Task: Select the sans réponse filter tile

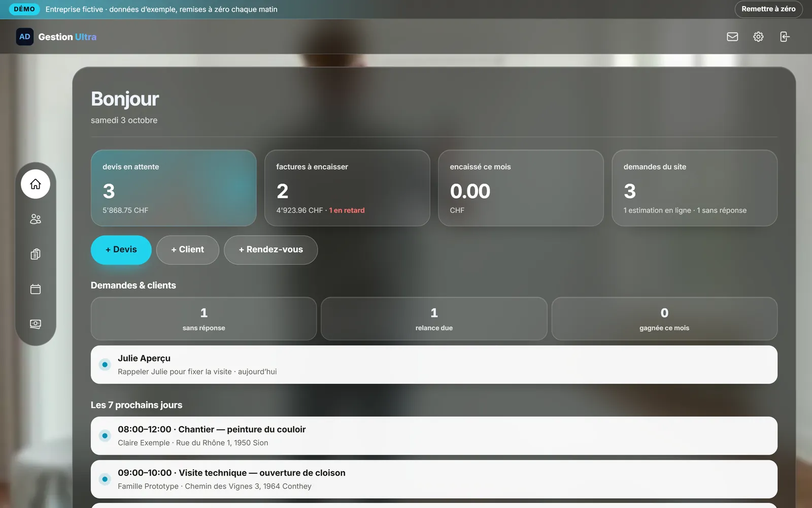Action: click(204, 319)
